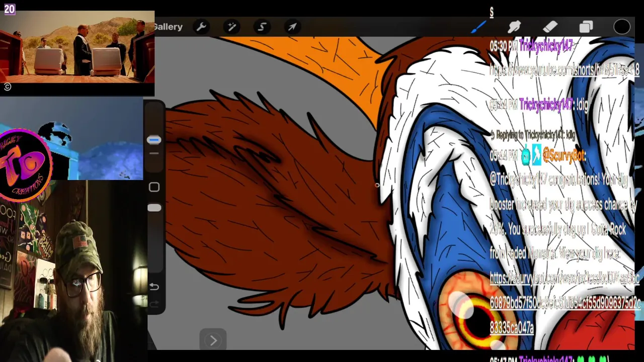Open the scurvybot dig result link
The width and height of the screenshot is (644, 362).
[x=565, y=303]
